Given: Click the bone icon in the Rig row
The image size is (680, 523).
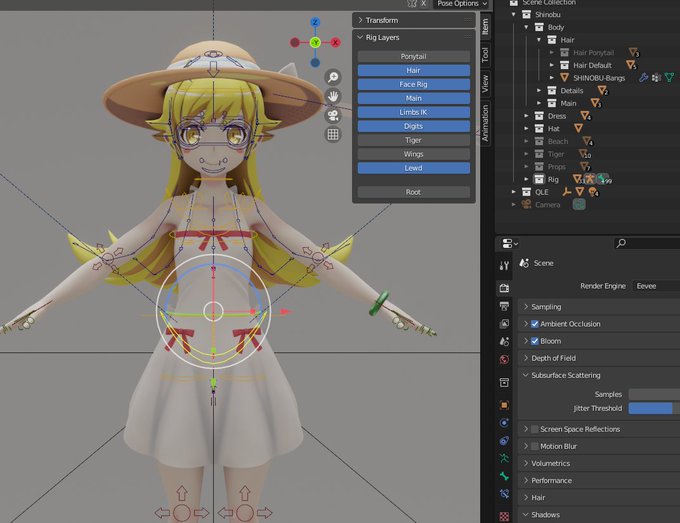Looking at the screenshot, I should pos(602,179).
